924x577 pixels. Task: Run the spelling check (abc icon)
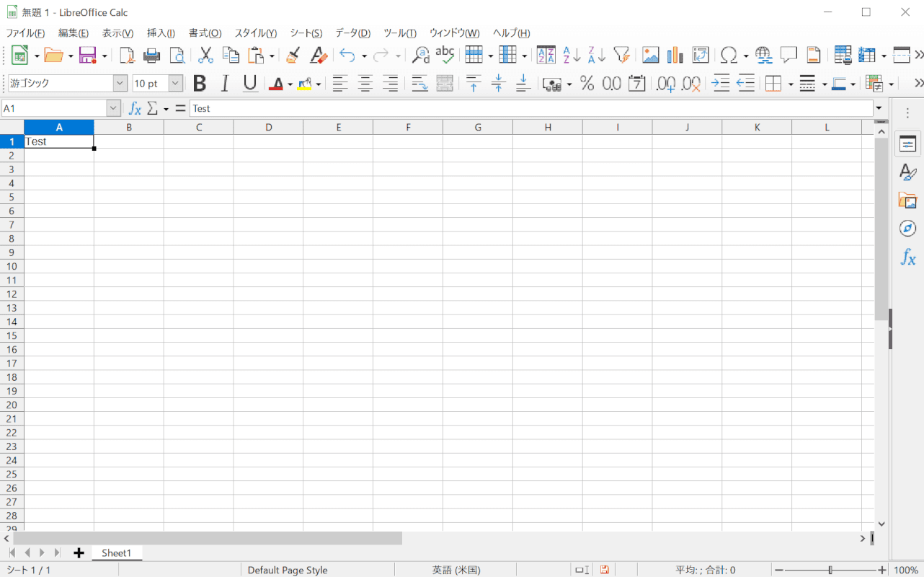445,55
